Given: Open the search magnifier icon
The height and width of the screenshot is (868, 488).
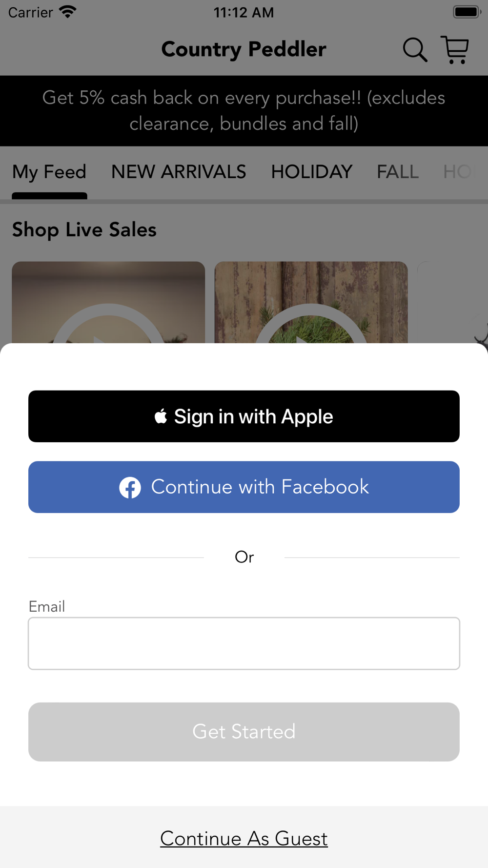Looking at the screenshot, I should tap(415, 50).
